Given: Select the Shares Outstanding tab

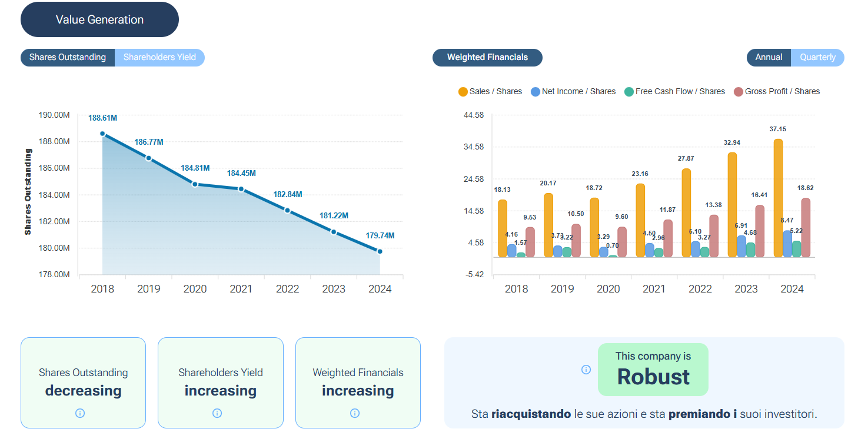Looking at the screenshot, I should click(x=68, y=58).
